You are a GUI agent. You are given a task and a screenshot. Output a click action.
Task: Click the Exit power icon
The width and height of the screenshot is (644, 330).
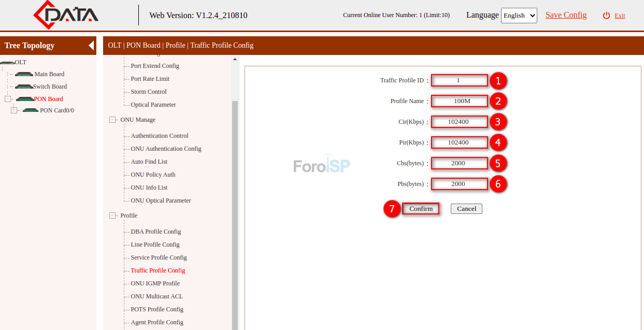606,15
